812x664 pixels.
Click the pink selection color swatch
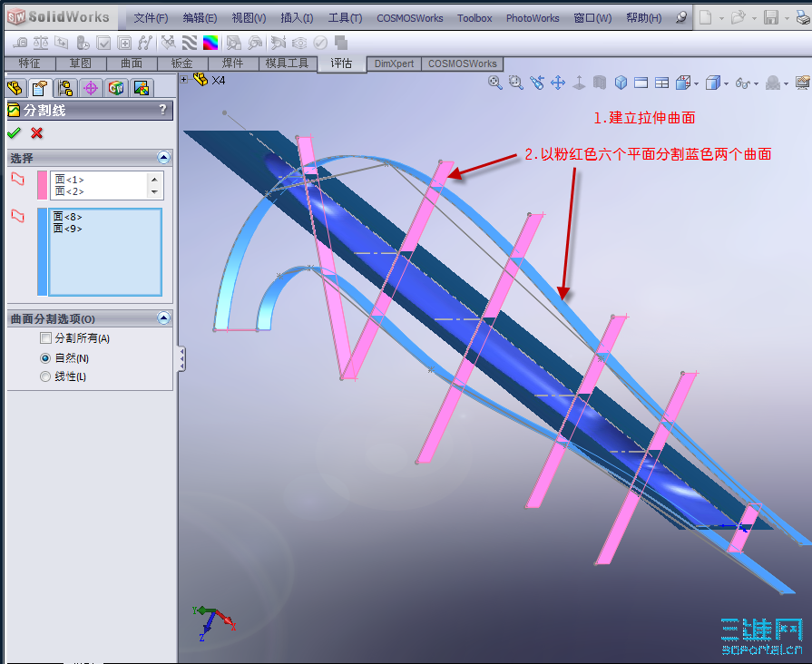click(x=42, y=185)
